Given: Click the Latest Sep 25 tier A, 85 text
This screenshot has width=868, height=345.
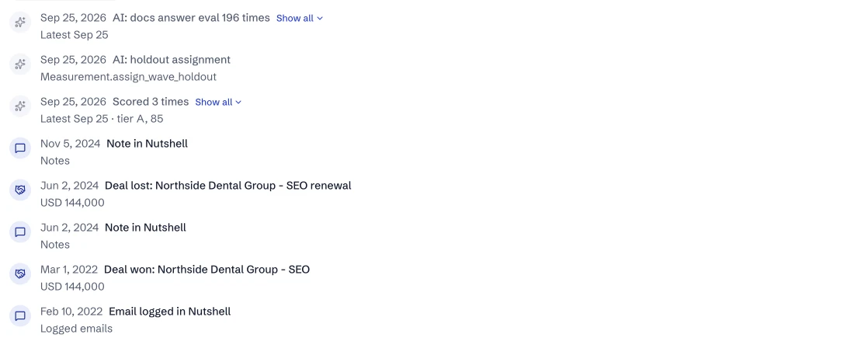Looking at the screenshot, I should click(102, 119).
